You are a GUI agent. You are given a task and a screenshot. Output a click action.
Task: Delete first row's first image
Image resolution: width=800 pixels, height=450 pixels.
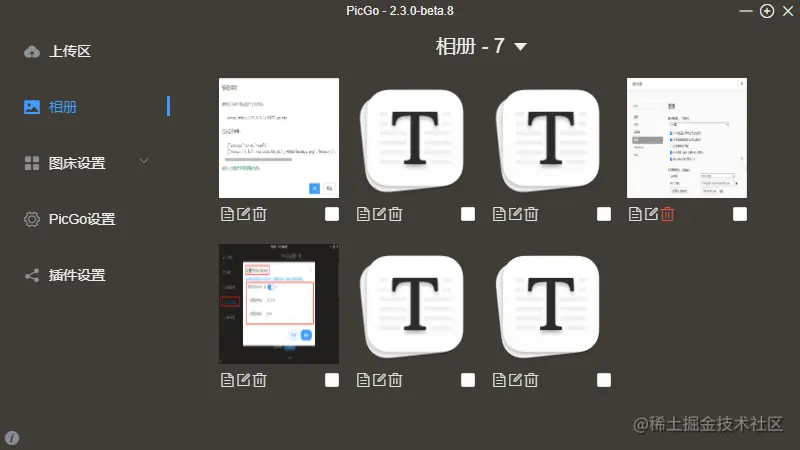click(260, 214)
